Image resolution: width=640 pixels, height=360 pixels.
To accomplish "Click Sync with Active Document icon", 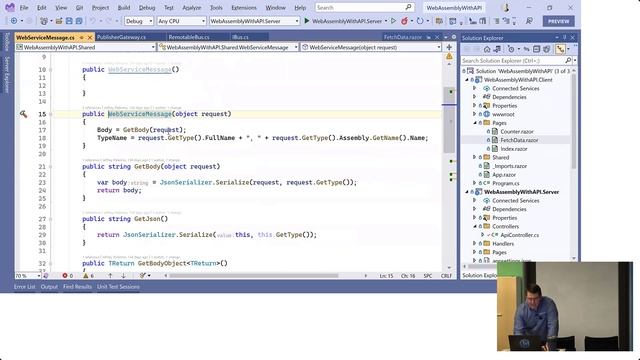I will tap(527, 49).
